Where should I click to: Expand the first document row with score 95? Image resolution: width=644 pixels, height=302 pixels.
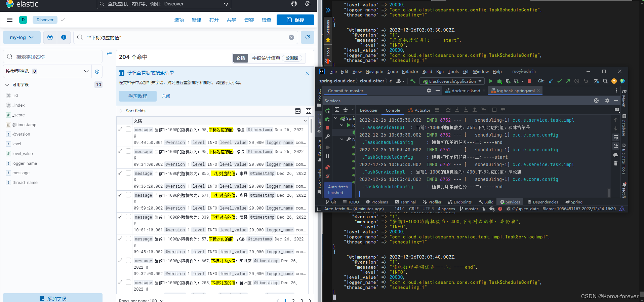[120, 129]
